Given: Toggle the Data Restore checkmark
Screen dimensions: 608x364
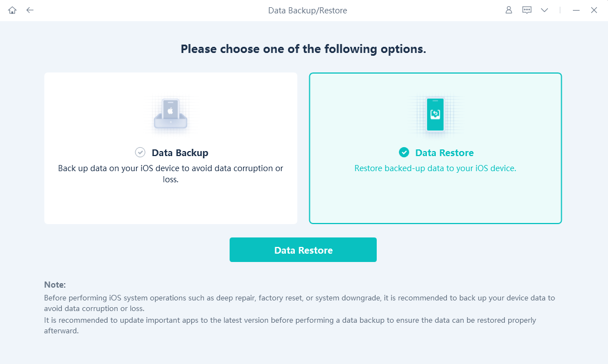Looking at the screenshot, I should (404, 152).
